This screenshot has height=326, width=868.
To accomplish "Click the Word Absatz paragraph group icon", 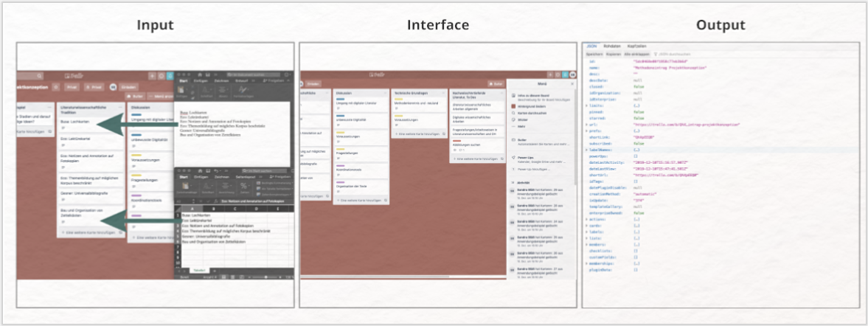I will click(x=223, y=90).
